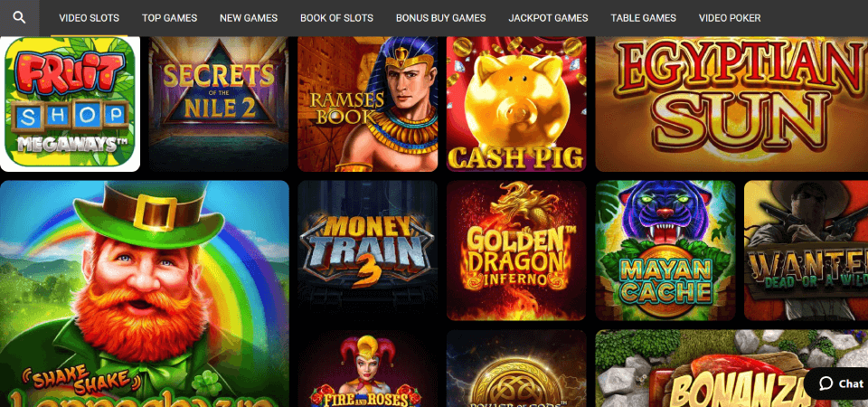Launch Egyptian Sun featured game
The width and height of the screenshot is (868, 407).
coord(731,104)
